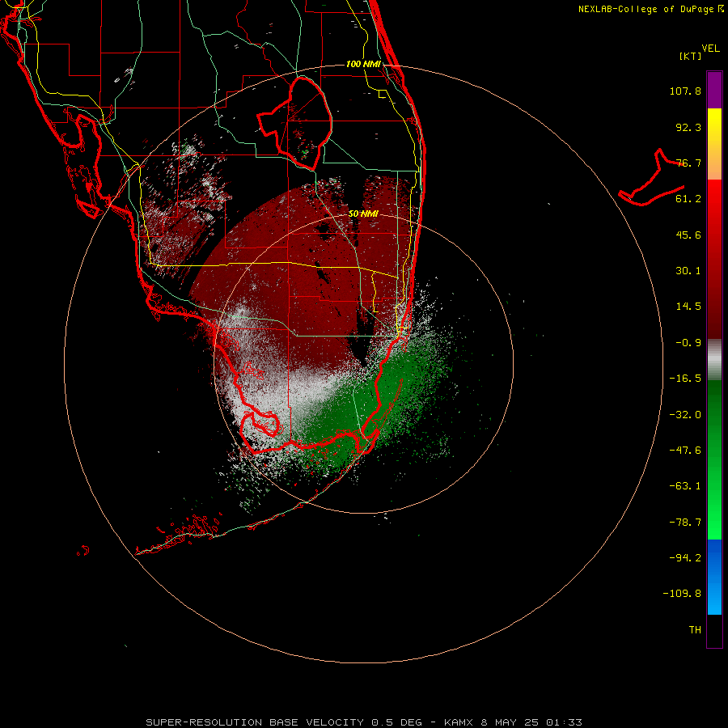728x728 pixels.
Task: Click the 61.2 velocity scale value
Action: click(688, 199)
